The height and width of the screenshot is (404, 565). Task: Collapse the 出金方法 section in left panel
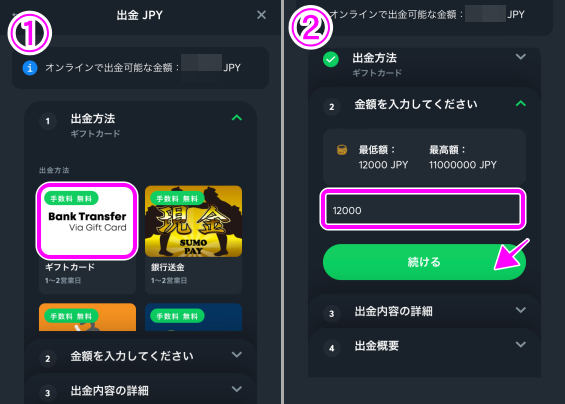pyautogui.click(x=237, y=117)
